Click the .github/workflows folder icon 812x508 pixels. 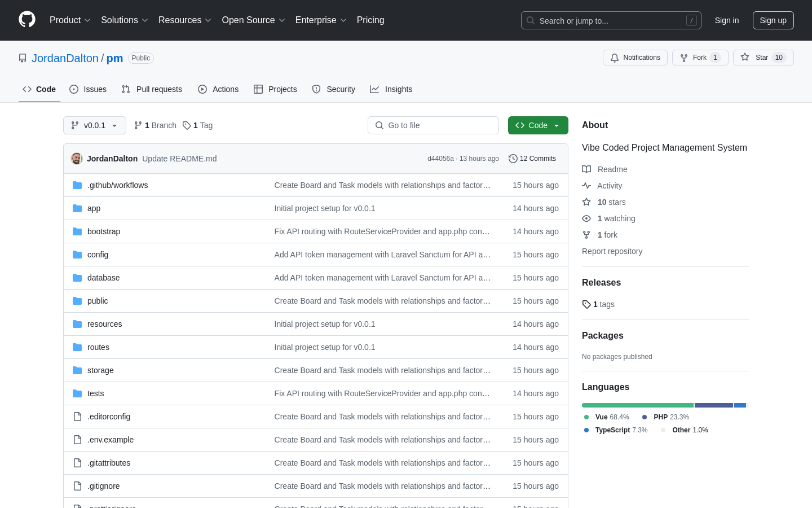coord(77,185)
